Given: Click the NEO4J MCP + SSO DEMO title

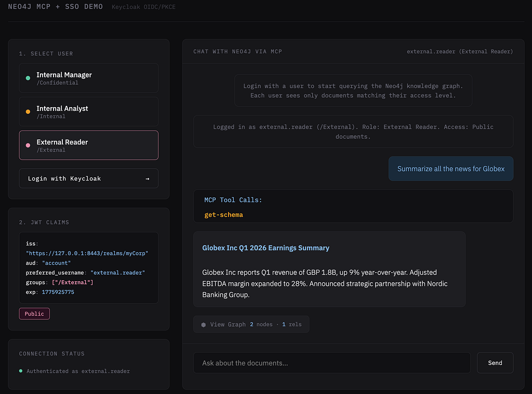Looking at the screenshot, I should pos(55,7).
